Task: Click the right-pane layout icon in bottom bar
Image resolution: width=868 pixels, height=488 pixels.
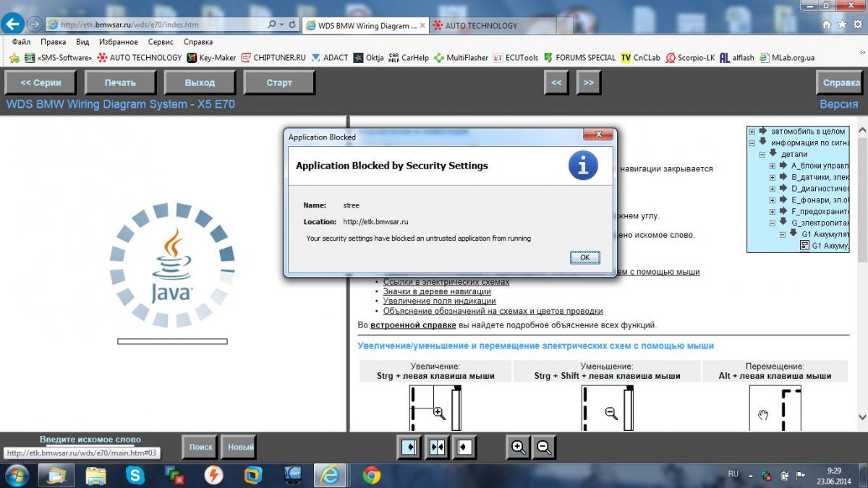Action: click(x=464, y=448)
